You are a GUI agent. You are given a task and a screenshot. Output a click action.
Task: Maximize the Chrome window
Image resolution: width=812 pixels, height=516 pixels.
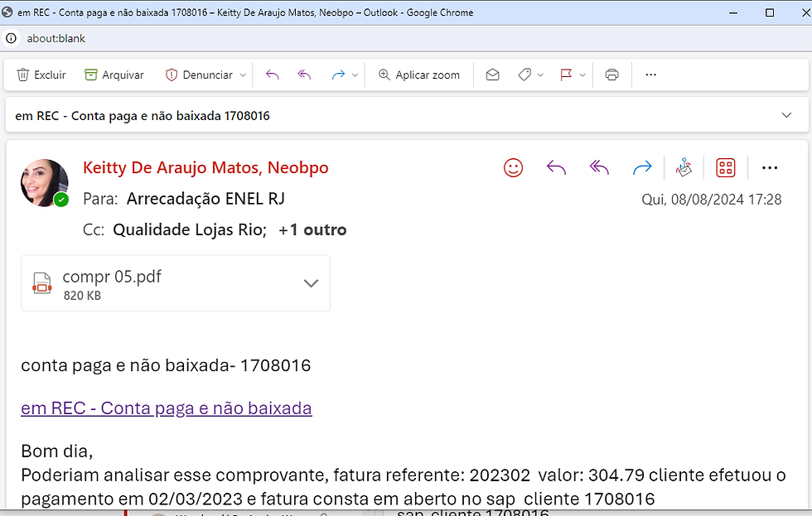pos(770,12)
